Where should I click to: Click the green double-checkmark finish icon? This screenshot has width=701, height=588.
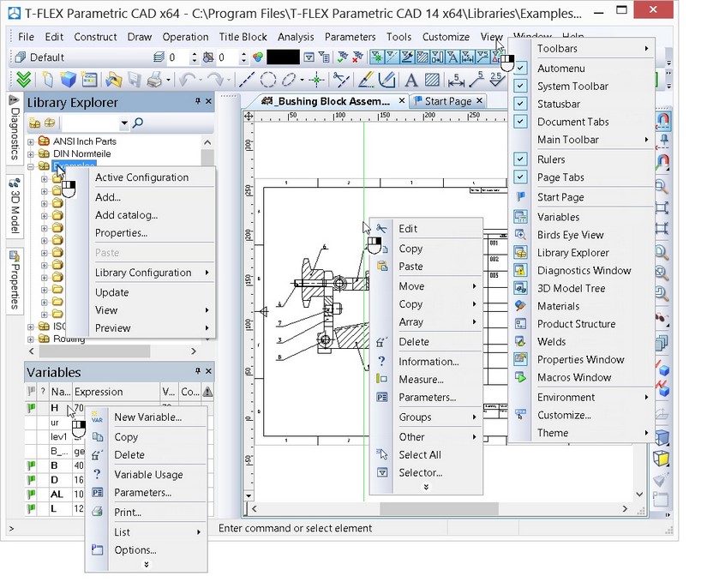[x=24, y=80]
